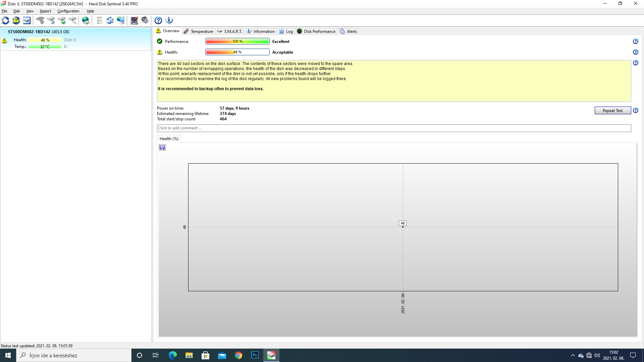Viewport: 644px width, 362px height.
Task: Click the Refresh blue arrows toolbar icon
Action: point(5,20)
